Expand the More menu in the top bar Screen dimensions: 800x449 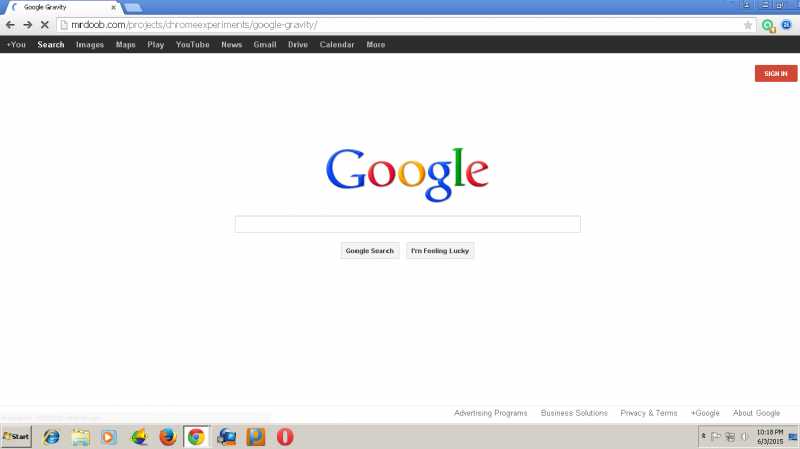[x=376, y=44]
